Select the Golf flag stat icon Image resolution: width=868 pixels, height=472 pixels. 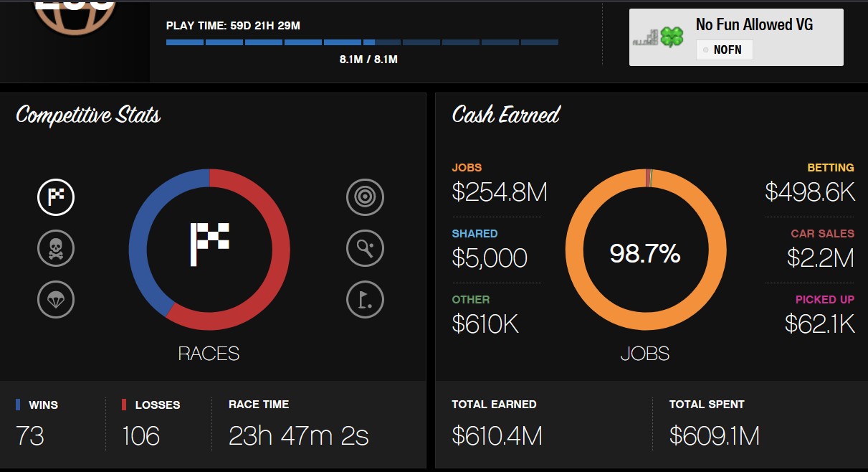[366, 299]
